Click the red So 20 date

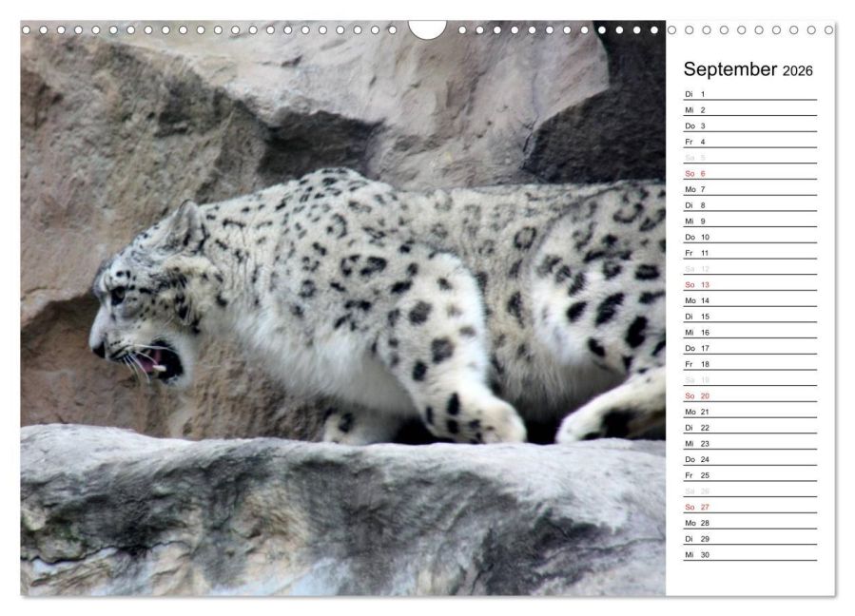[x=697, y=395]
